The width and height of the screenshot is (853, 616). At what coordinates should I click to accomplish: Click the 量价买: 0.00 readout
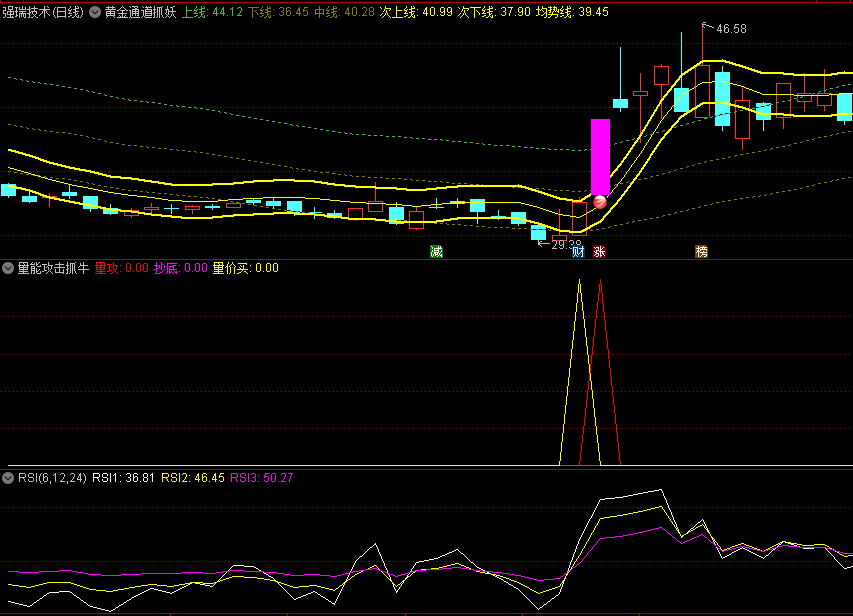pos(245,268)
